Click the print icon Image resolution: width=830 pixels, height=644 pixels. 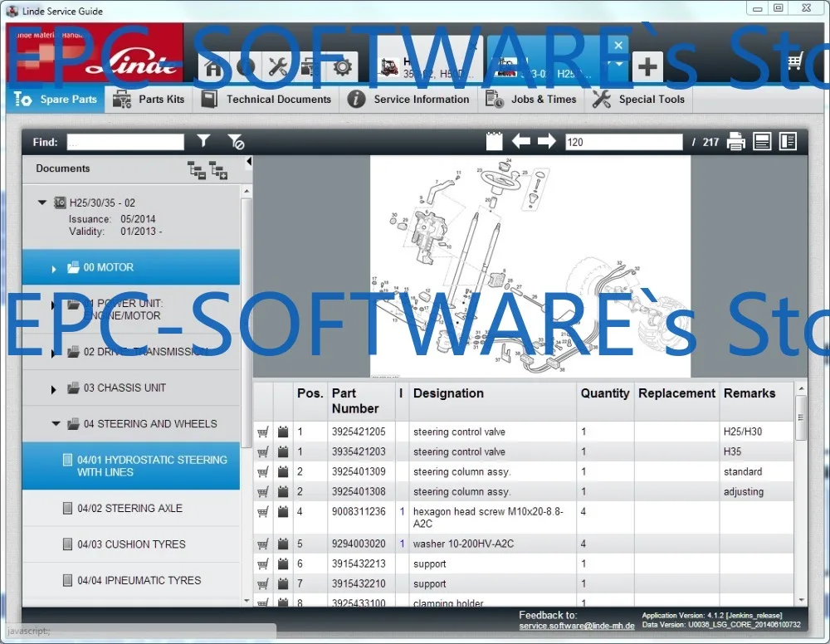tap(735, 142)
